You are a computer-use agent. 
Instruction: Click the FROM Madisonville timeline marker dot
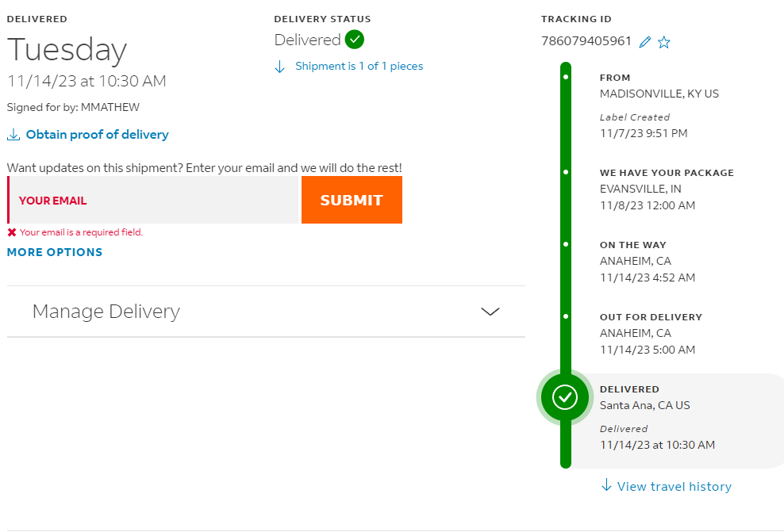pyautogui.click(x=566, y=77)
